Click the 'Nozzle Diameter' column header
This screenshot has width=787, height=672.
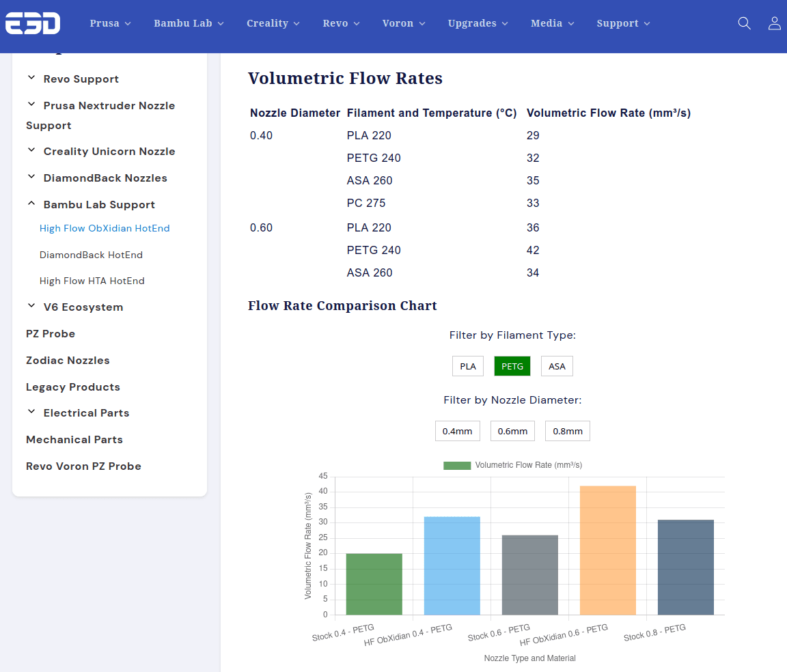pos(295,113)
